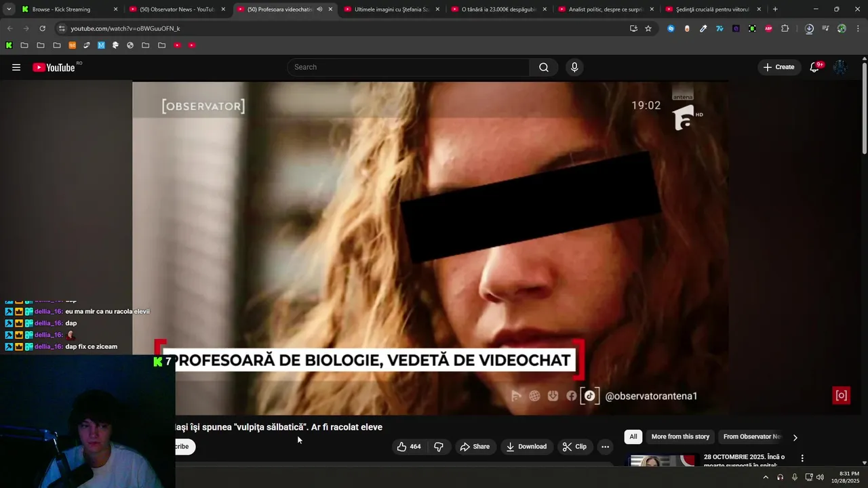The height and width of the screenshot is (488, 868).
Task: Like the video with thumbs up
Action: (x=408, y=447)
